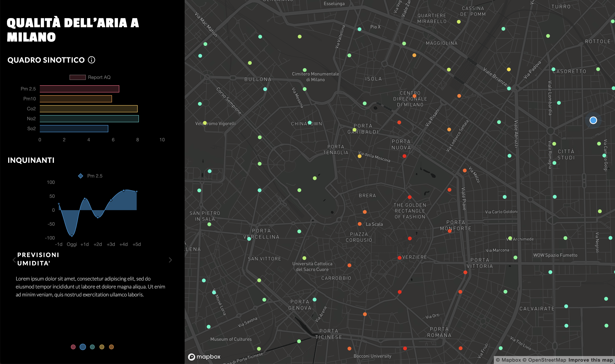This screenshot has width=615, height=364.
Task: Open the Mapbox logo link
Action: (204, 357)
